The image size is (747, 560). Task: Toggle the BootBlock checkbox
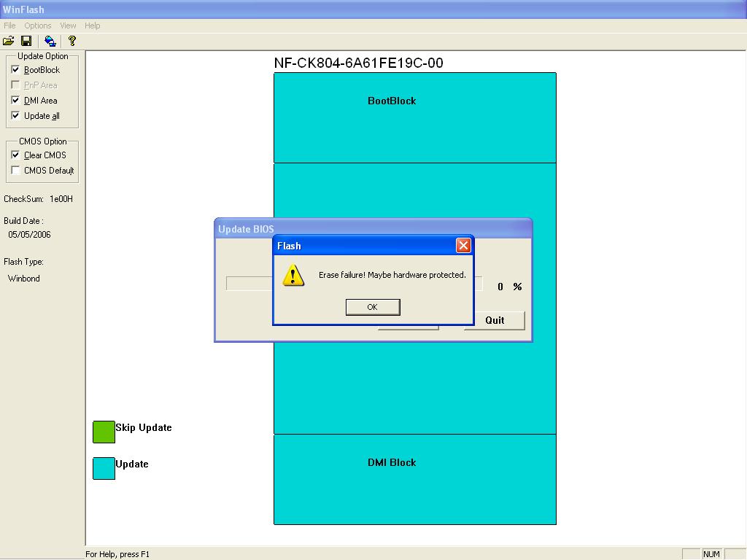tap(16, 69)
